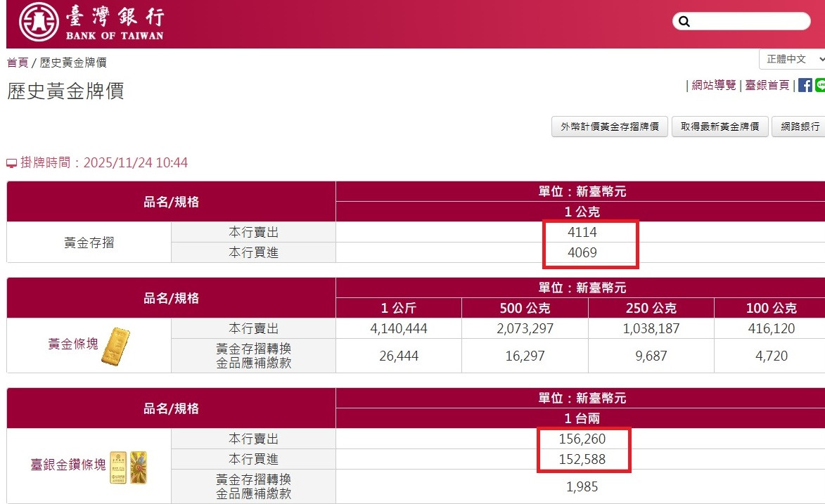Open the 網站導覽 link

pyautogui.click(x=714, y=85)
